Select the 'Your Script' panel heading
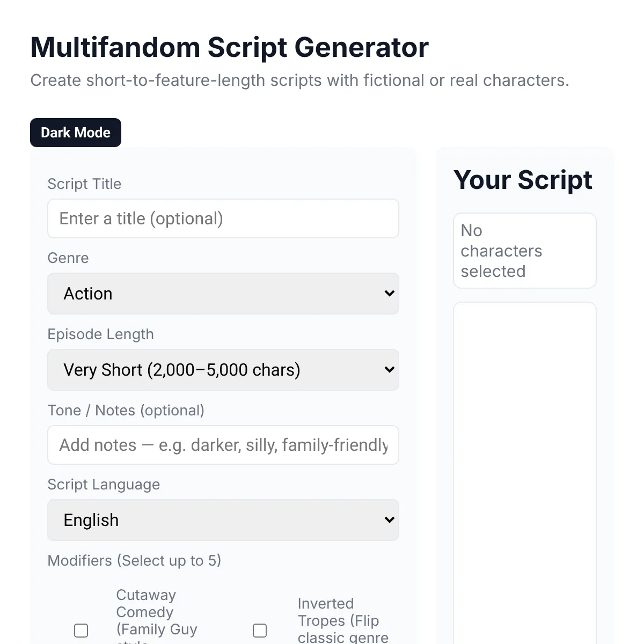The width and height of the screenshot is (644, 644). [x=523, y=180]
